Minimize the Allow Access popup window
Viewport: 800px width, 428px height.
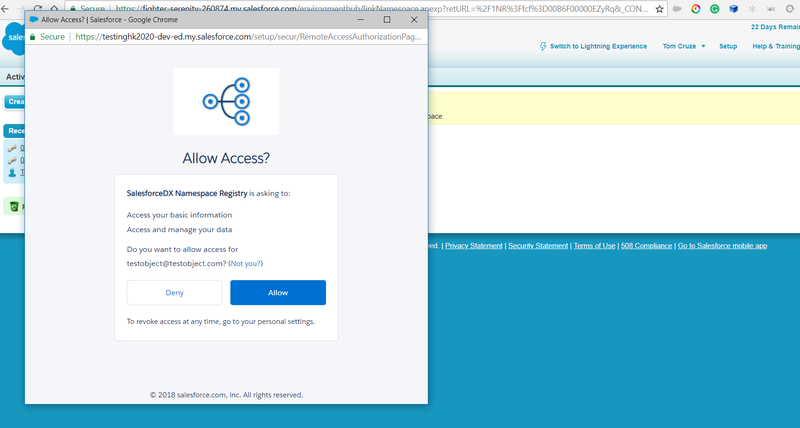pyautogui.click(x=360, y=20)
